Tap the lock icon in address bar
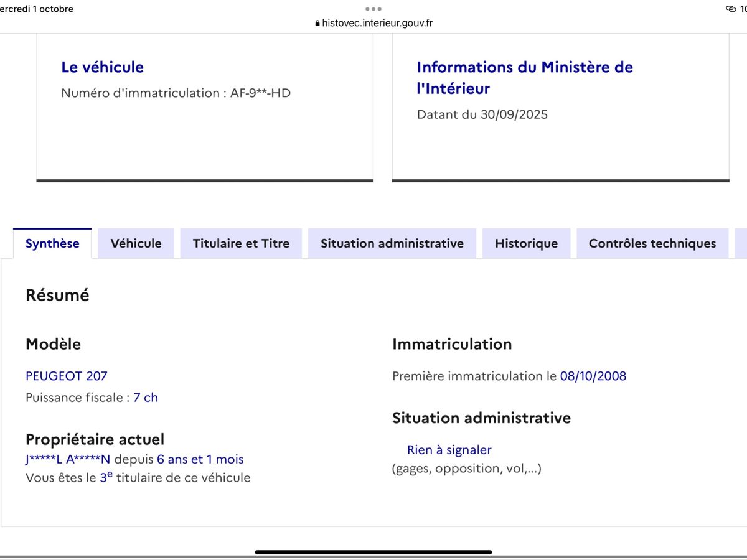This screenshot has width=747, height=560. (317, 23)
